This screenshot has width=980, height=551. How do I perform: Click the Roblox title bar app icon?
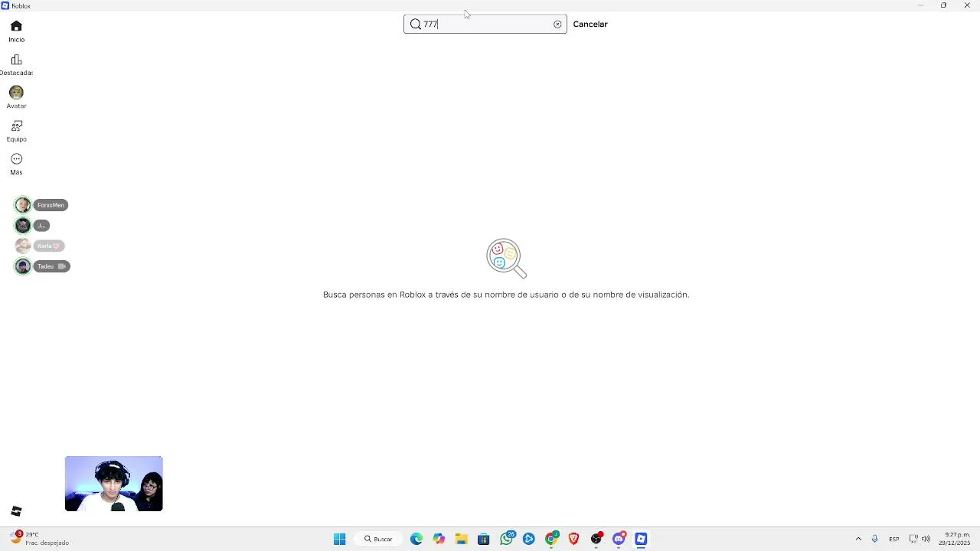click(x=5, y=5)
